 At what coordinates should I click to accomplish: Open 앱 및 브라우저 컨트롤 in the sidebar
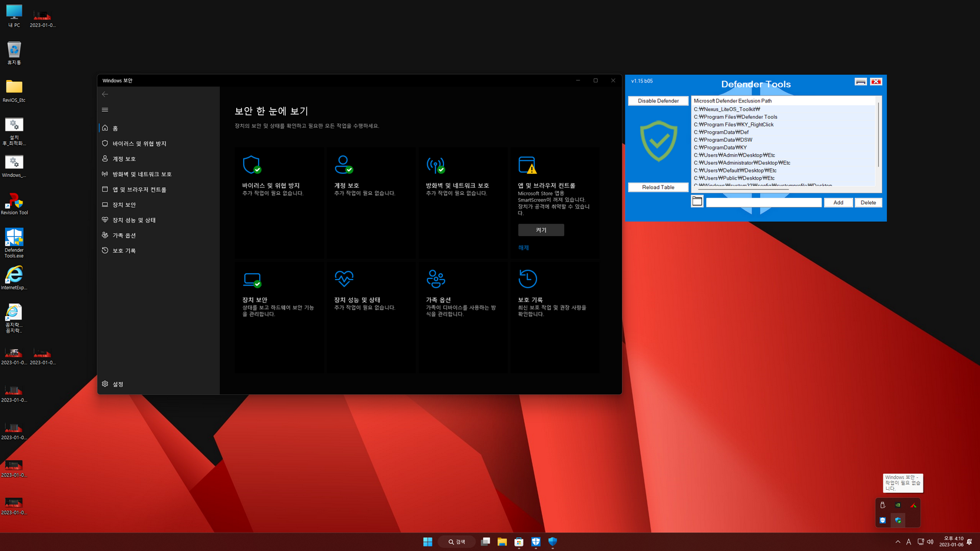click(159, 189)
